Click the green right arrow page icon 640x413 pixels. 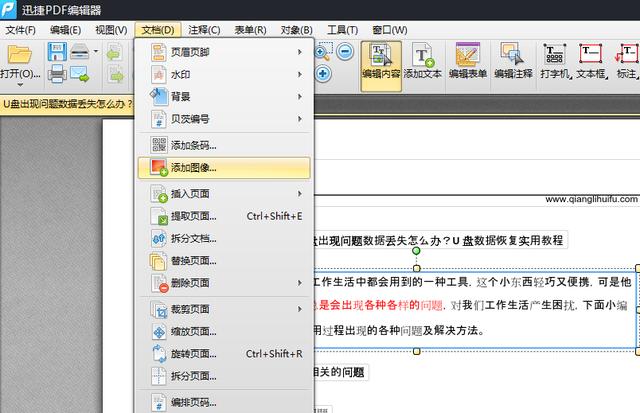[116, 75]
